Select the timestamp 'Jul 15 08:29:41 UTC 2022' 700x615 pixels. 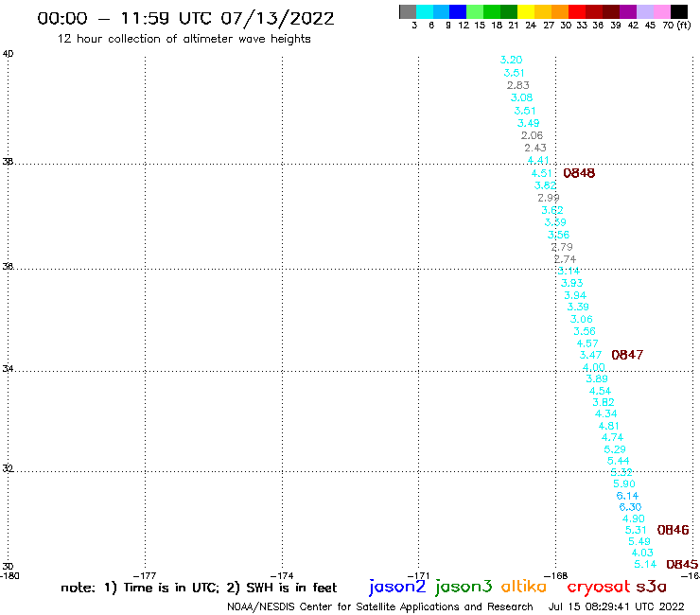616,606
